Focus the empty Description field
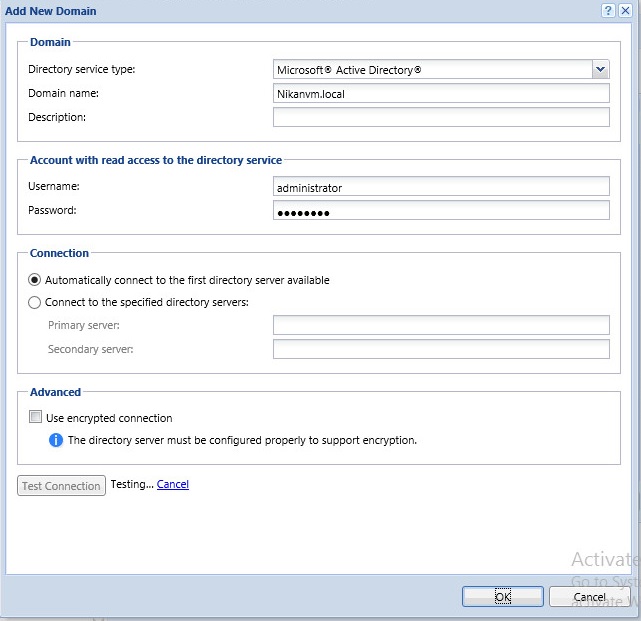This screenshot has height=621, width=641. click(x=441, y=117)
